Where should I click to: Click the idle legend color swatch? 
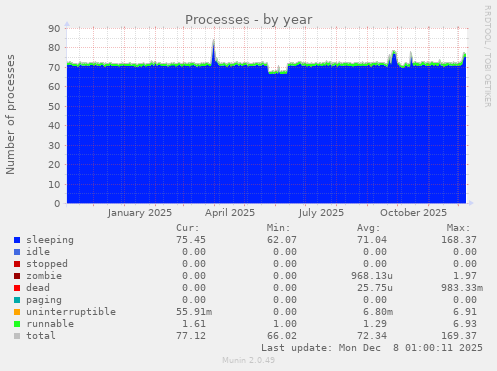[17, 252]
